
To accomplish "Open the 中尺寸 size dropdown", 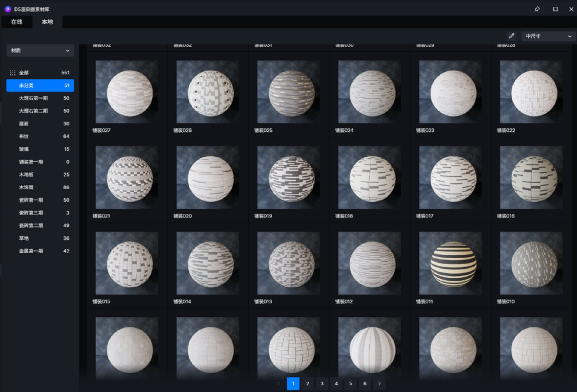I will point(548,36).
